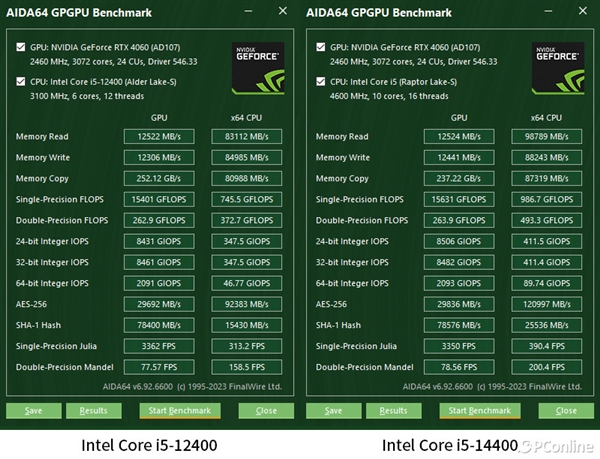Select the 200.4 FPS Mandel result
The width and height of the screenshot is (600, 459).
tap(547, 368)
